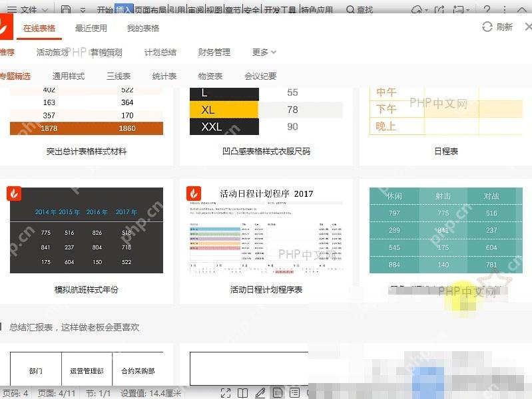Switch to reading layout book icon
Viewport: 532px width, 399px height.
242,393
